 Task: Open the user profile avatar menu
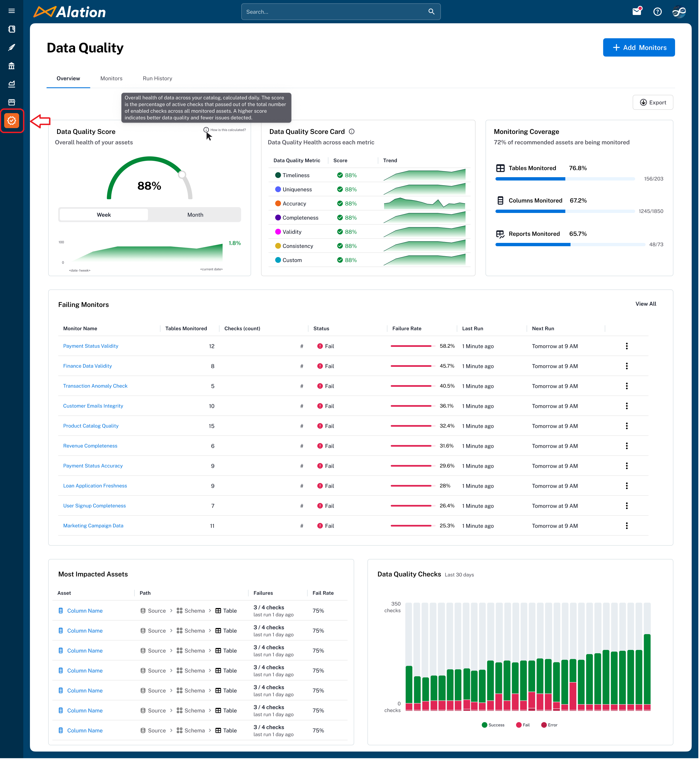click(679, 11)
